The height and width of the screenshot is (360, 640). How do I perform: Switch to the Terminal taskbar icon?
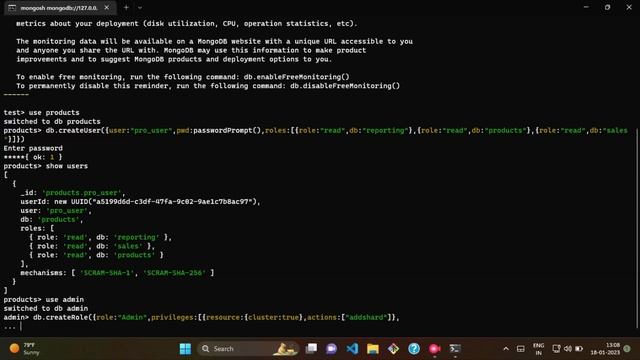tap(455, 349)
